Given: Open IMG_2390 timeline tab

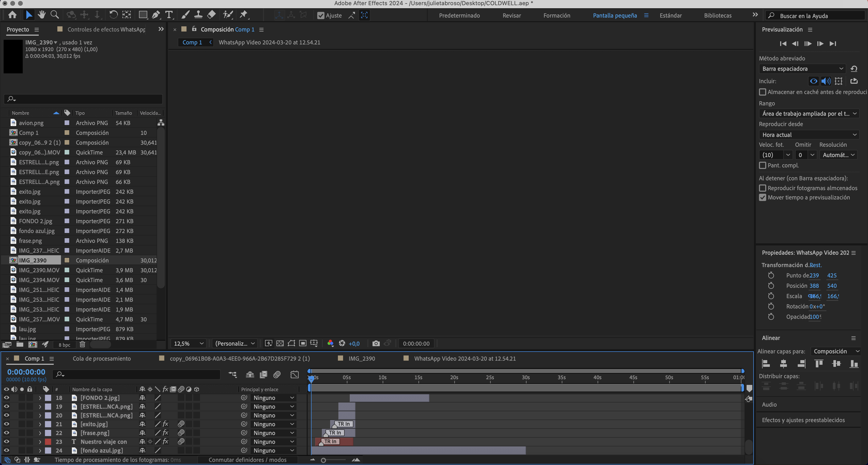Looking at the screenshot, I should click(x=362, y=359).
